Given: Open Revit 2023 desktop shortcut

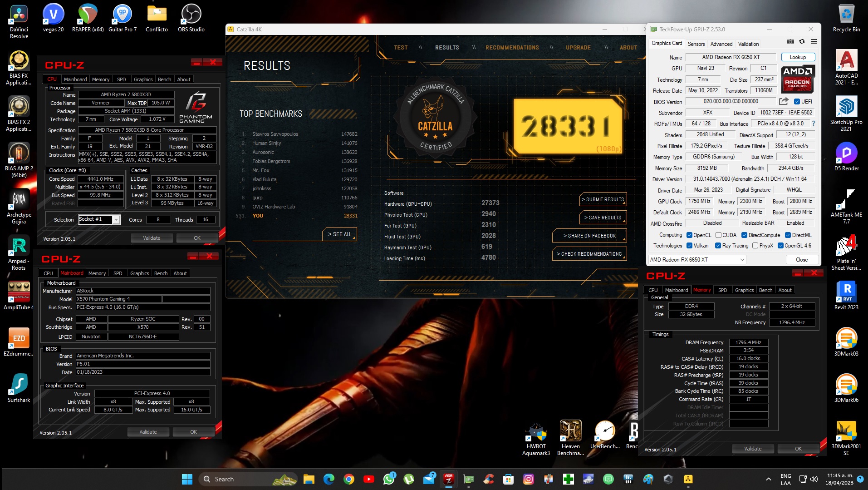Looking at the screenshot, I should [846, 296].
